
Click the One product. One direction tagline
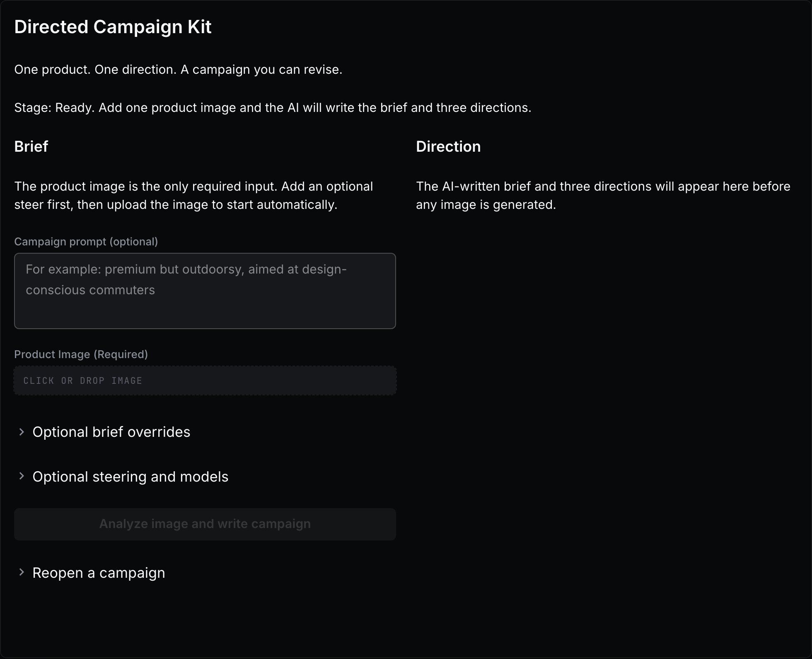click(178, 70)
